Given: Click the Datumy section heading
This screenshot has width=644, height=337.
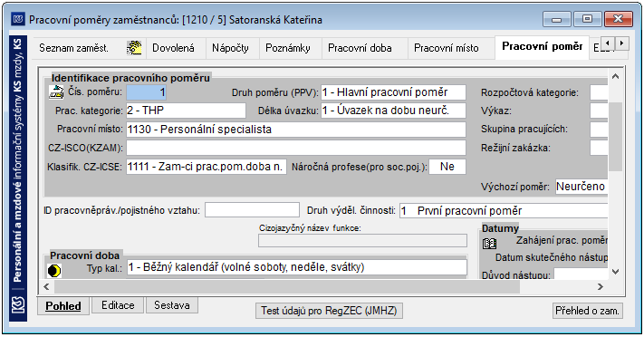Looking at the screenshot, I should (x=500, y=228).
